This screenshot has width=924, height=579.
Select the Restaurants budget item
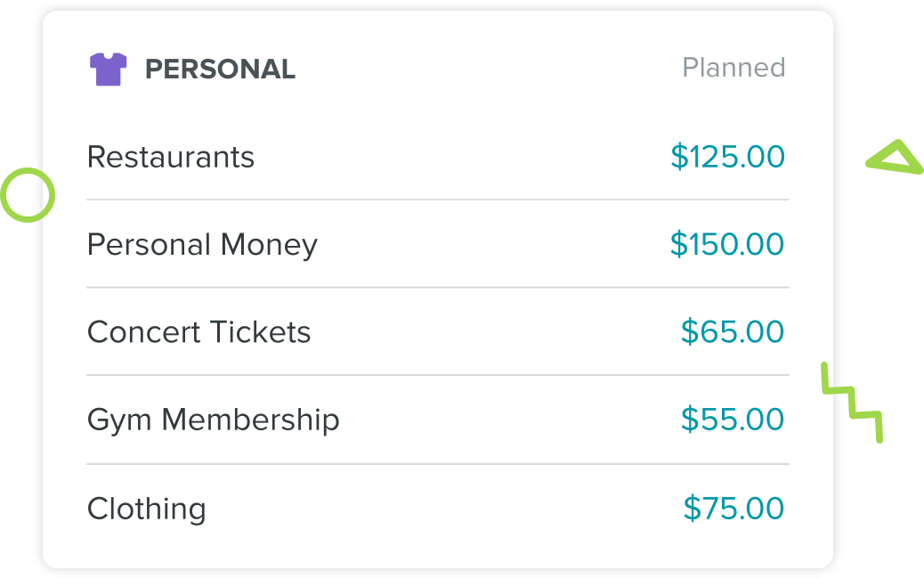pos(170,157)
